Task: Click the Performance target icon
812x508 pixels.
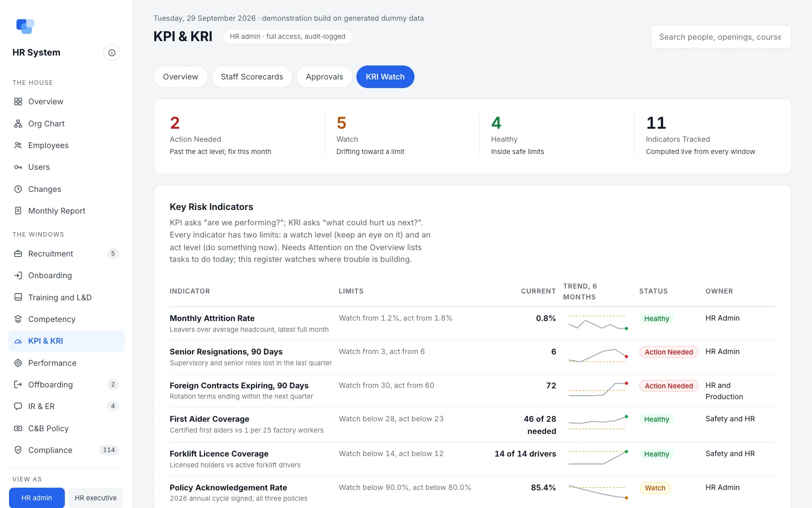Action: click(18, 363)
